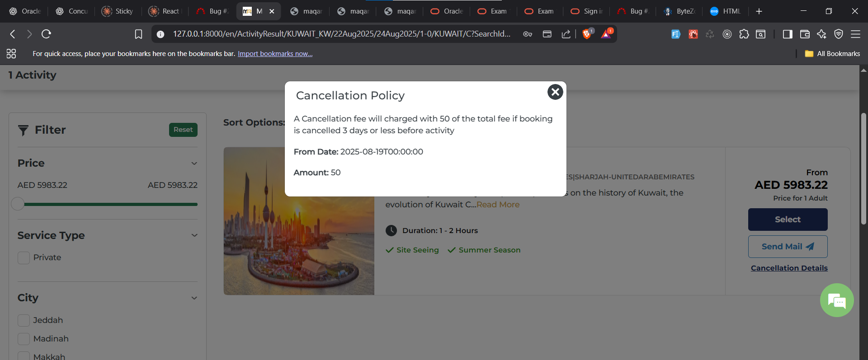Tick the Jeddah city checkbox
The height and width of the screenshot is (360, 868).
point(24,321)
